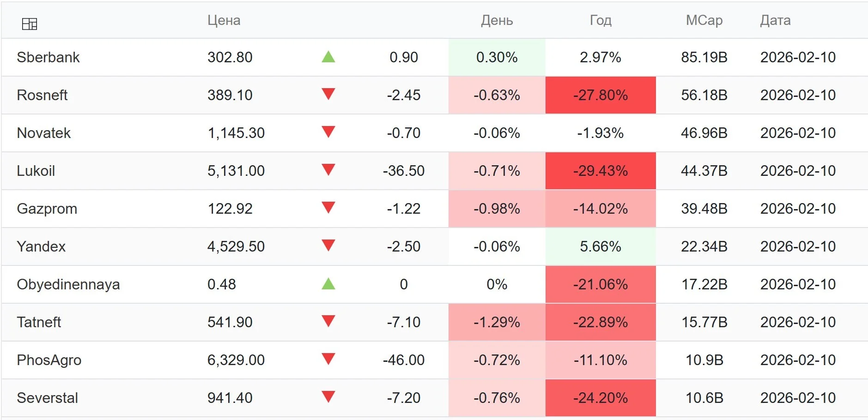Open the Novatek stock link
The width and height of the screenshot is (868, 420).
coord(44,133)
